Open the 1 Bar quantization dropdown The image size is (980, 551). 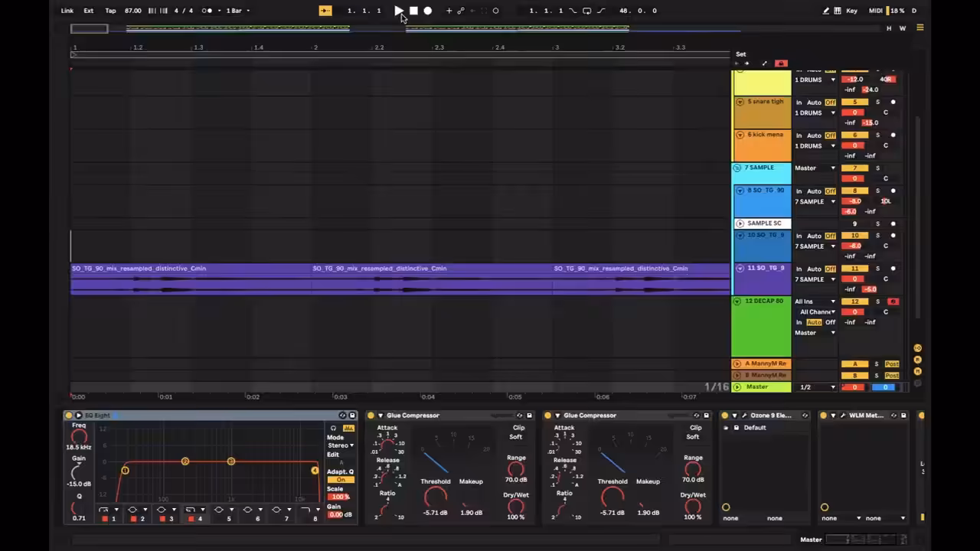coord(237,11)
